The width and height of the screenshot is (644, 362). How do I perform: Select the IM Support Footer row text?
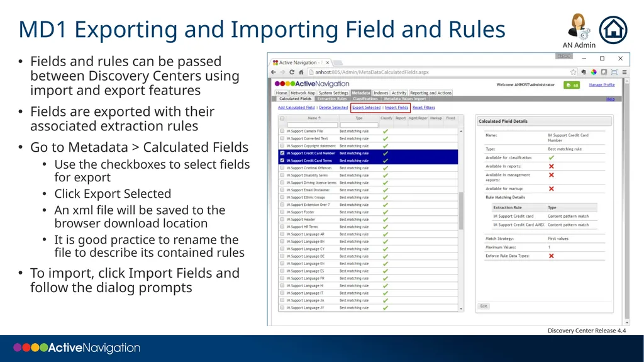tap(300, 212)
